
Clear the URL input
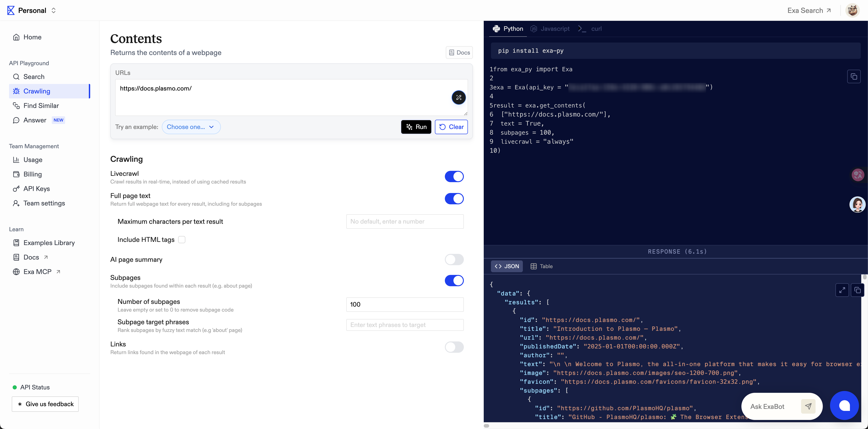[x=451, y=127]
